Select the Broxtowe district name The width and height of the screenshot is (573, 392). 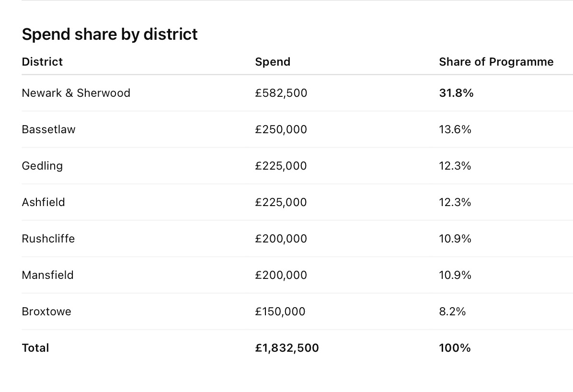coord(46,311)
